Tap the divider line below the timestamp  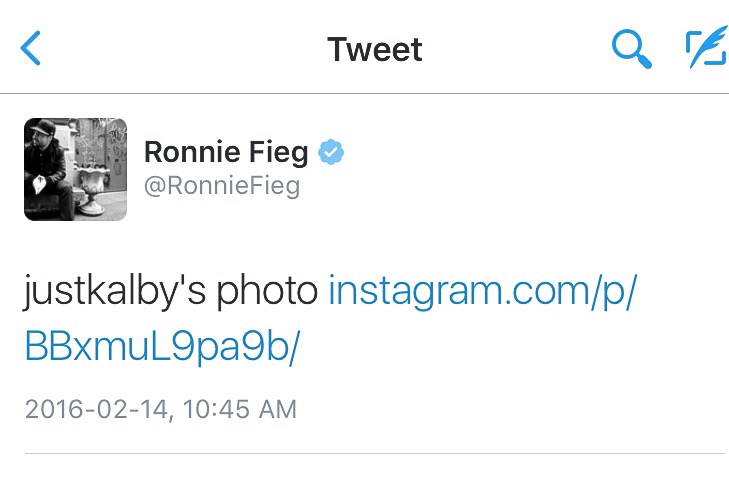click(x=376, y=454)
